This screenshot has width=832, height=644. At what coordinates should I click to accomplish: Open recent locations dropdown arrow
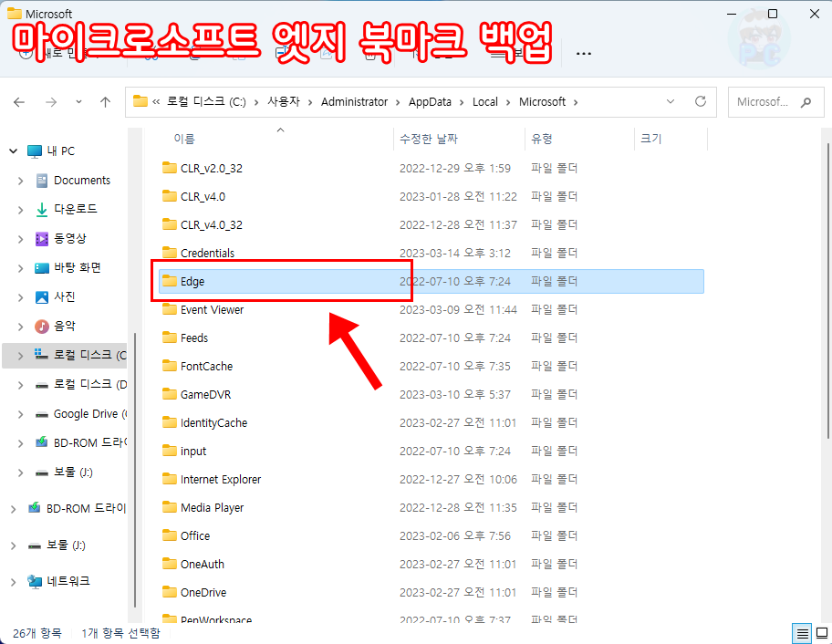tap(78, 102)
